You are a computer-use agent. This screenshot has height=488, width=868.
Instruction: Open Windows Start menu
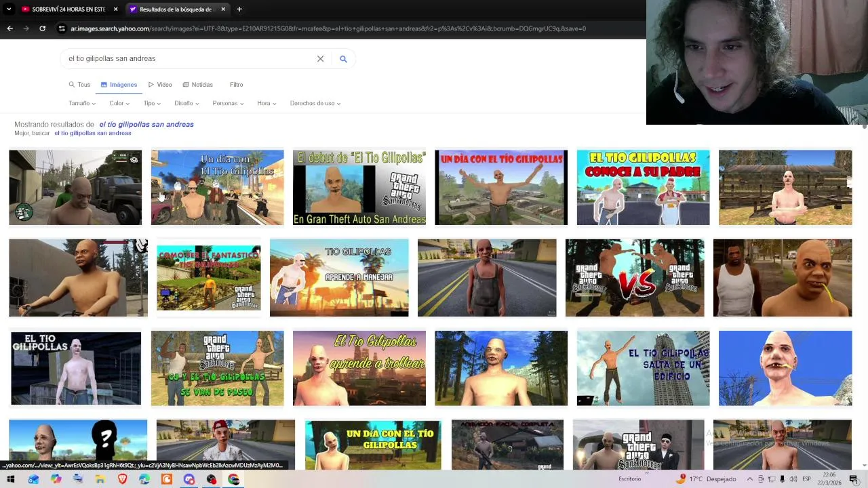[x=11, y=479]
